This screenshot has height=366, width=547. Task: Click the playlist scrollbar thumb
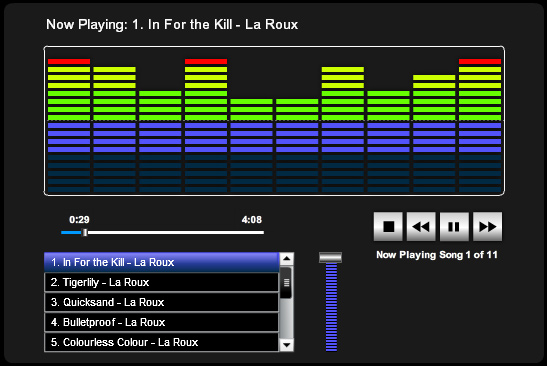tap(286, 283)
